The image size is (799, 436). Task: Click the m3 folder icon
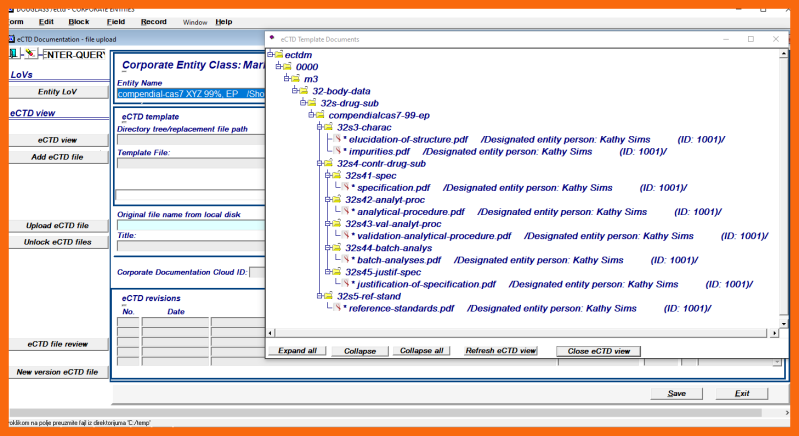tap(295, 78)
